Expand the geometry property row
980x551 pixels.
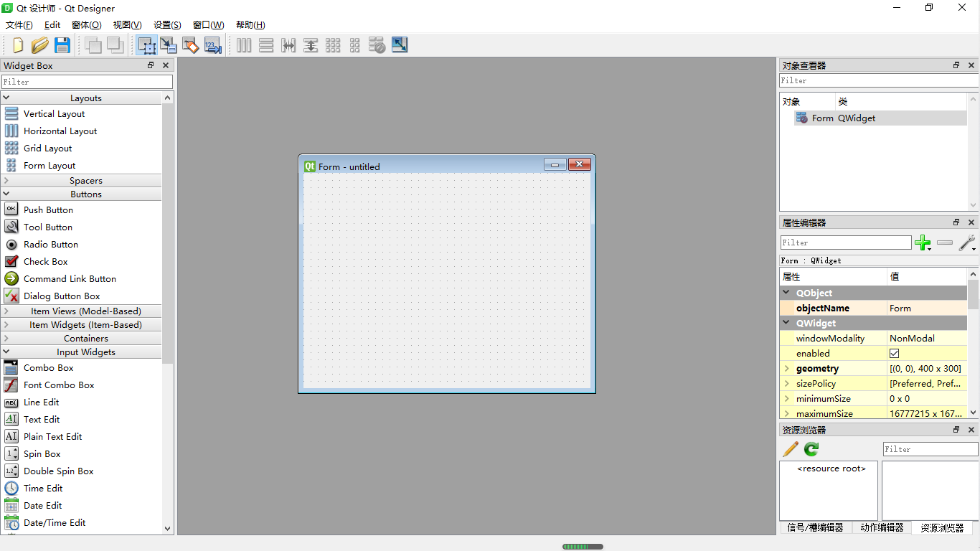tap(787, 368)
